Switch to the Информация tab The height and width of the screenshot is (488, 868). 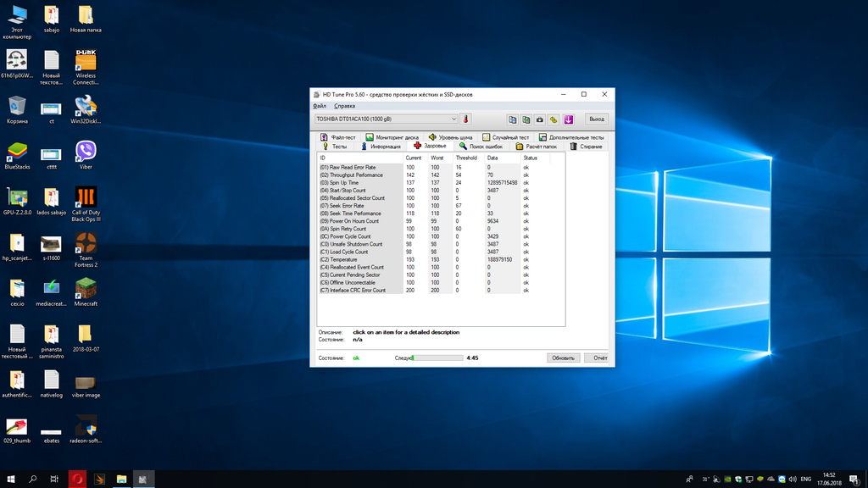pos(381,147)
